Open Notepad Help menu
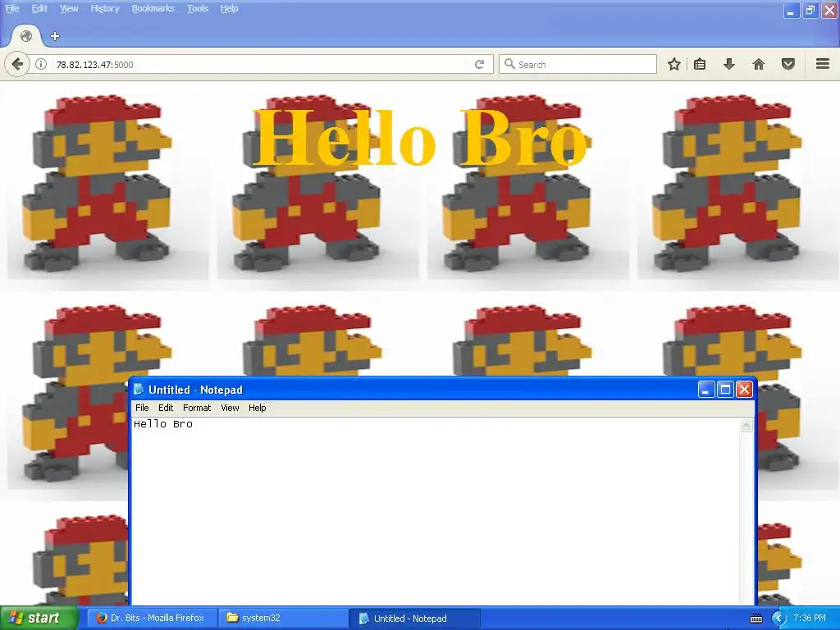The image size is (840, 630). pyautogui.click(x=257, y=408)
